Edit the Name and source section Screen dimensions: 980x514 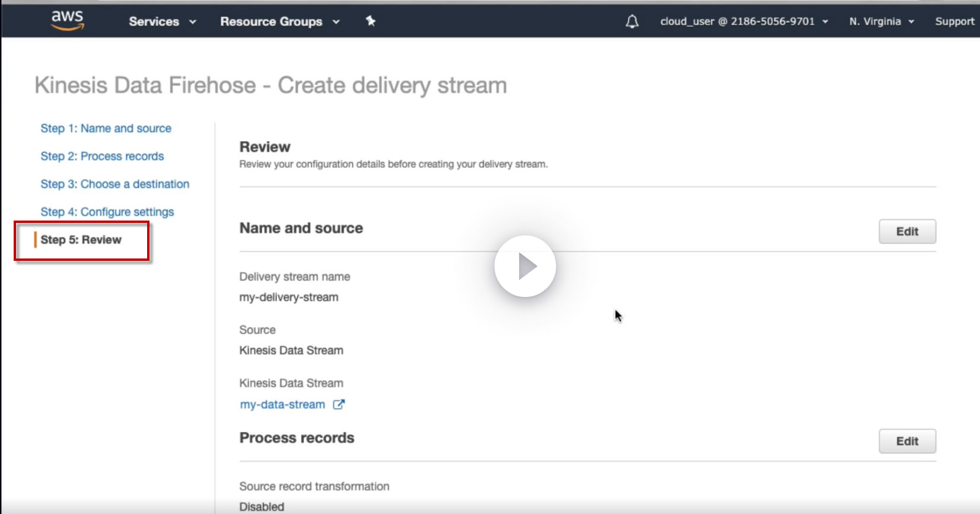click(x=907, y=231)
